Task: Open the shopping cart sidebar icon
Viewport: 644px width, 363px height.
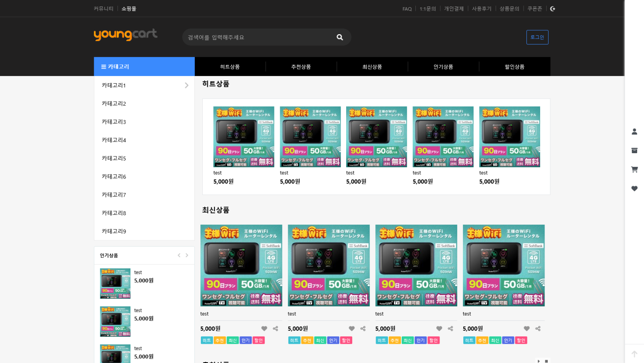Action: pyautogui.click(x=634, y=170)
